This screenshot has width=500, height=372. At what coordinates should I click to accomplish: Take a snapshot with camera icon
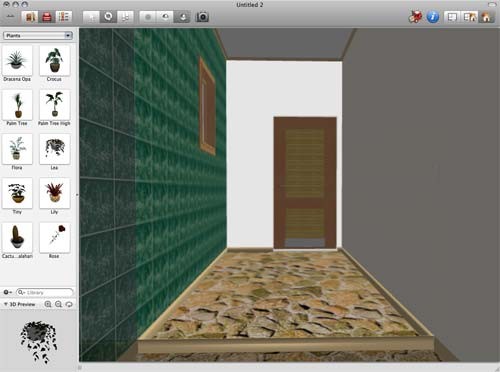point(202,17)
